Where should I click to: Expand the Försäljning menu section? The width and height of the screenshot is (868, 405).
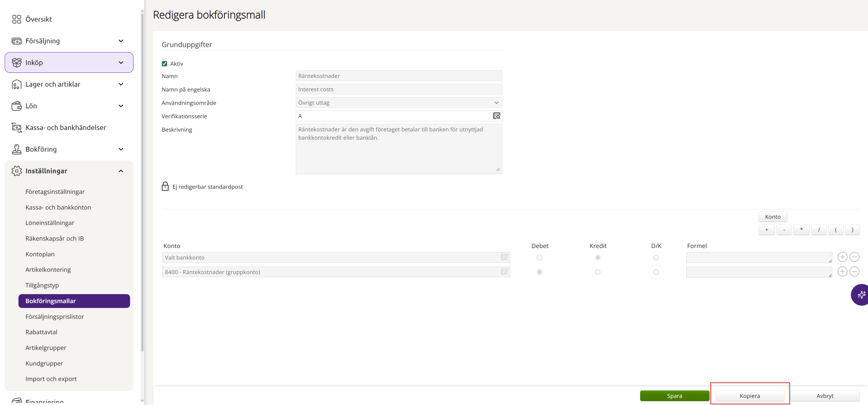click(121, 41)
